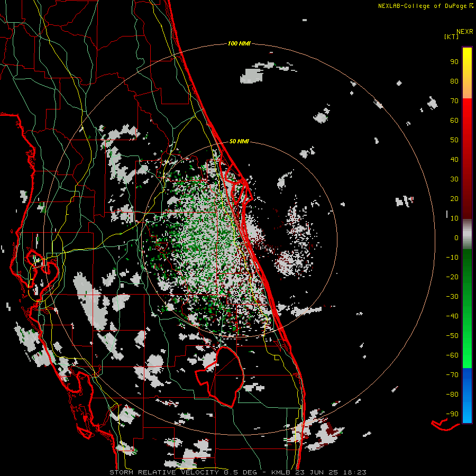The height and width of the screenshot is (476, 476).
Task: Click "STORM RELATIVE VELOCITY" in the bottom caption
Action: pyautogui.click(x=164, y=472)
